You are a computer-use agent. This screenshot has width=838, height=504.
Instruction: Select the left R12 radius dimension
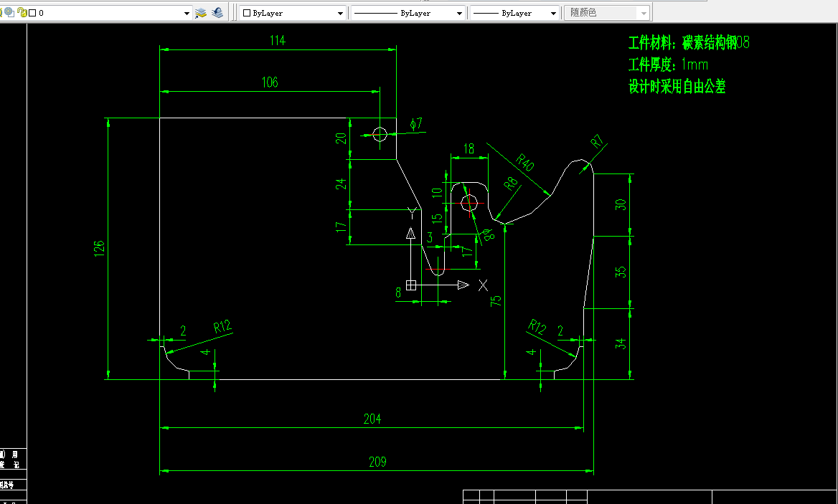222,327
